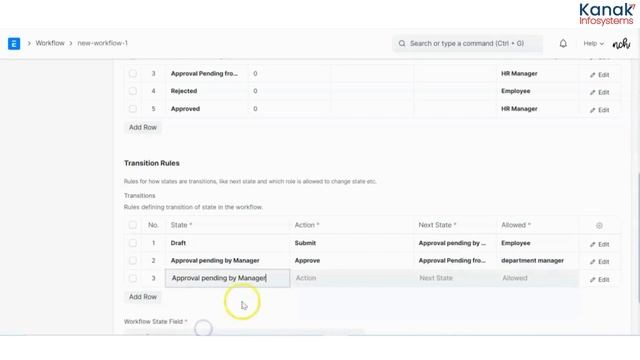
Task: Add Row to the Transitions table
Action: point(143,297)
